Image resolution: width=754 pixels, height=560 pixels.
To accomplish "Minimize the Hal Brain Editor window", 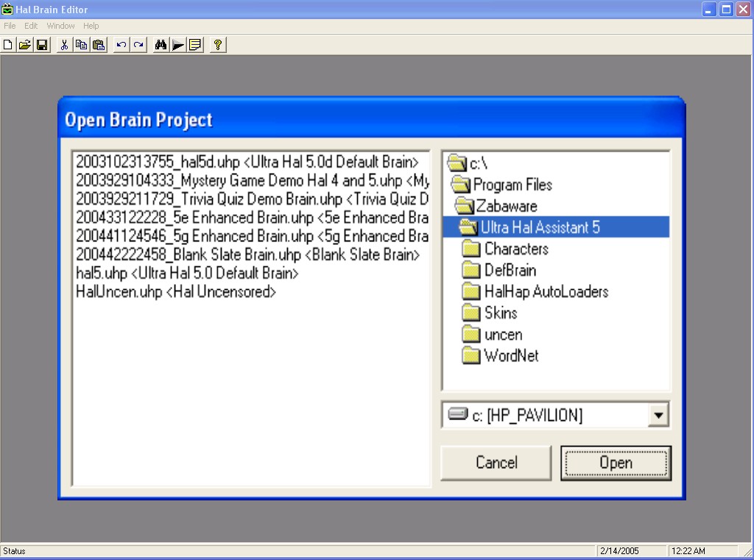I will (x=709, y=9).
